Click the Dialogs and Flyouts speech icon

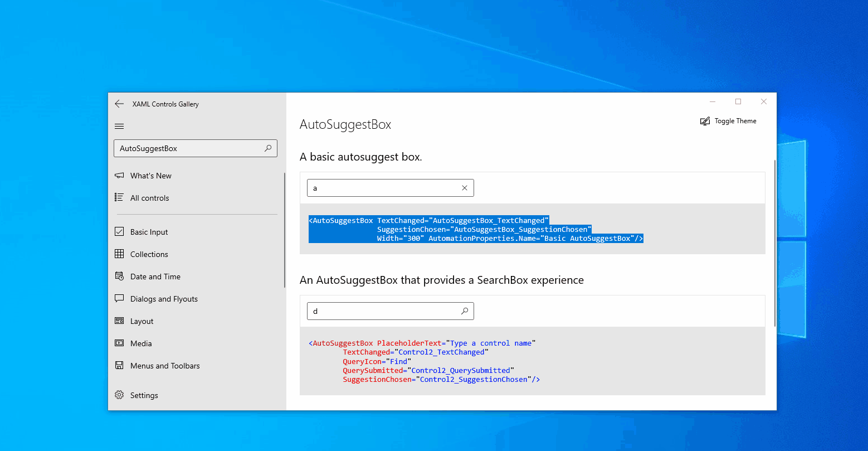(119, 298)
